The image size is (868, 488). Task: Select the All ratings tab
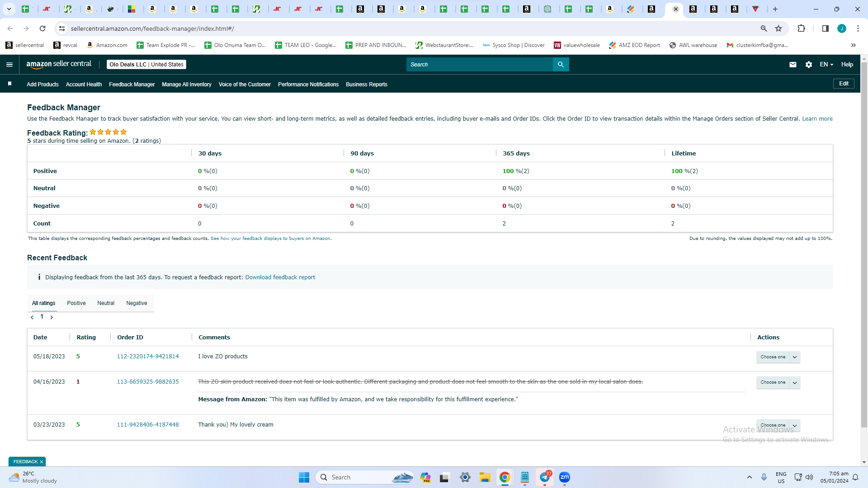click(x=43, y=303)
